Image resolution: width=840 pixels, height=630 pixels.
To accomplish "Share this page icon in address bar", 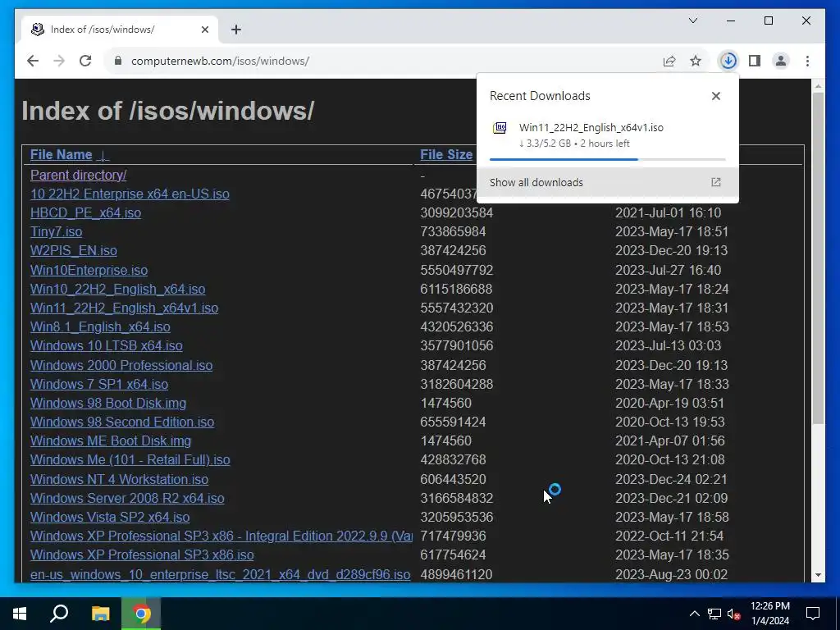I will (x=669, y=61).
